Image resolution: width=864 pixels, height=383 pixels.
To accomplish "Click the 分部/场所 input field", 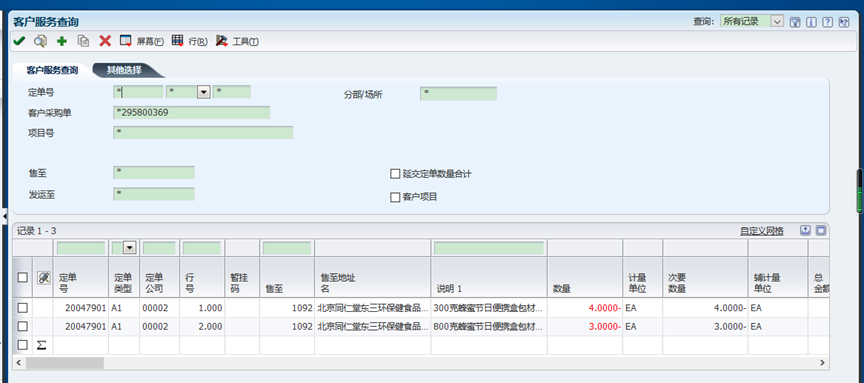I will (458, 94).
